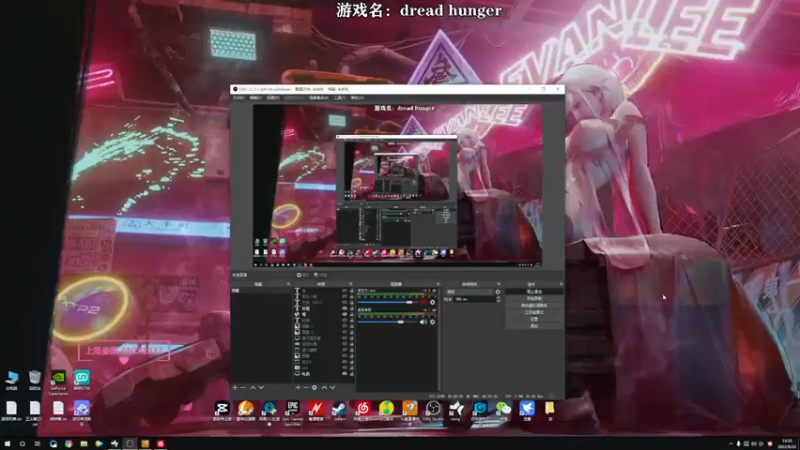Adjust the first mixer channel's volume slider
Screen dimensions: 800x450
click(388, 302)
